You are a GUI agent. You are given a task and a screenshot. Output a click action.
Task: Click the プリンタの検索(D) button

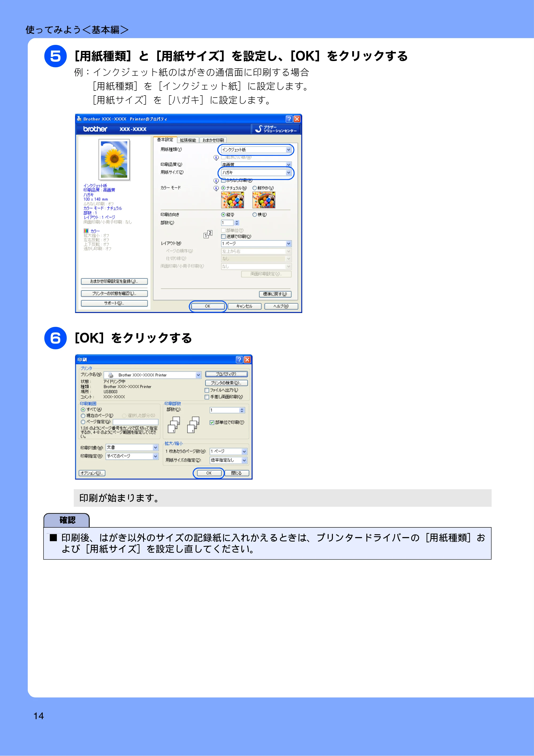tap(226, 383)
